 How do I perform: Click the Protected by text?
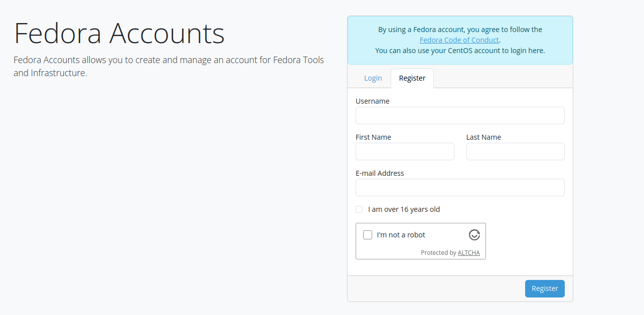click(x=438, y=253)
